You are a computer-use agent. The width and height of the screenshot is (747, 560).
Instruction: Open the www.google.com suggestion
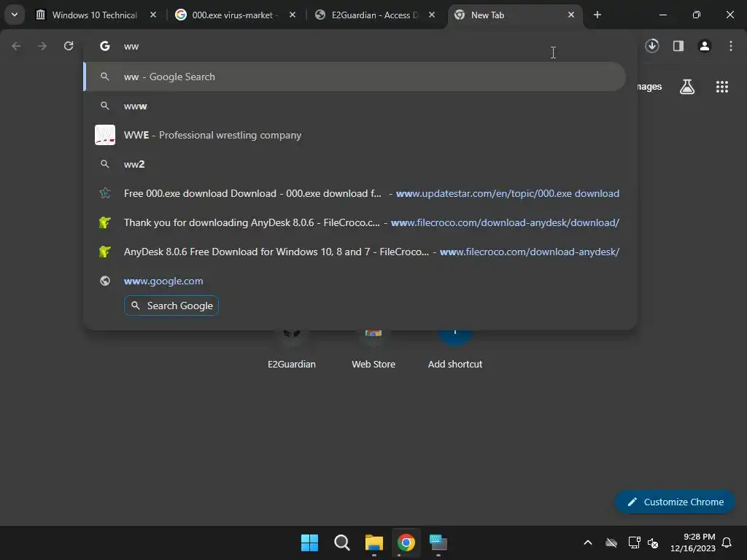pos(355,281)
